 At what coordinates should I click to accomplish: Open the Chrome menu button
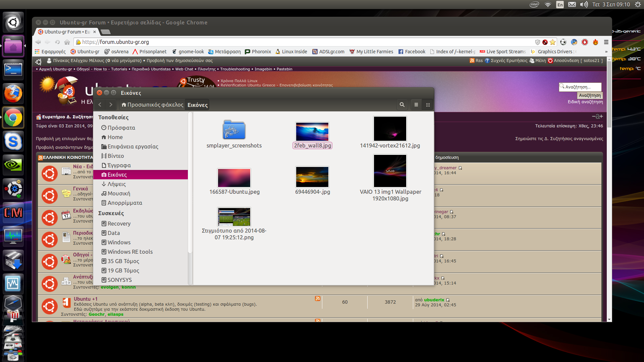pos(606,42)
